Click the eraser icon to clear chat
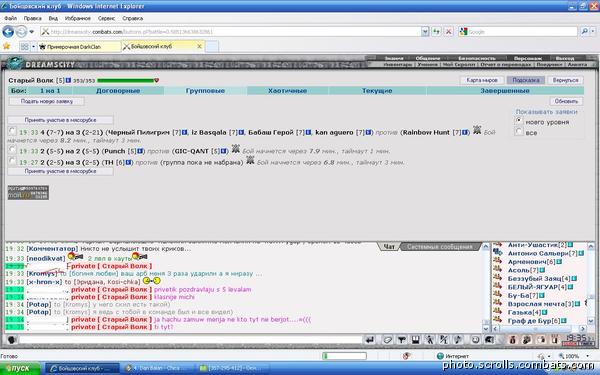The height and width of the screenshot is (375, 600). tap(387, 339)
